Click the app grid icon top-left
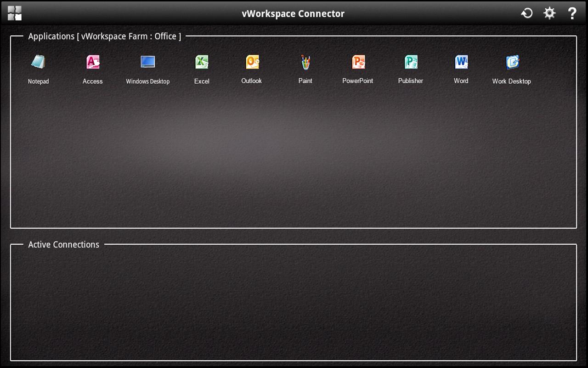Viewport: 588px width, 368px height. (x=14, y=13)
